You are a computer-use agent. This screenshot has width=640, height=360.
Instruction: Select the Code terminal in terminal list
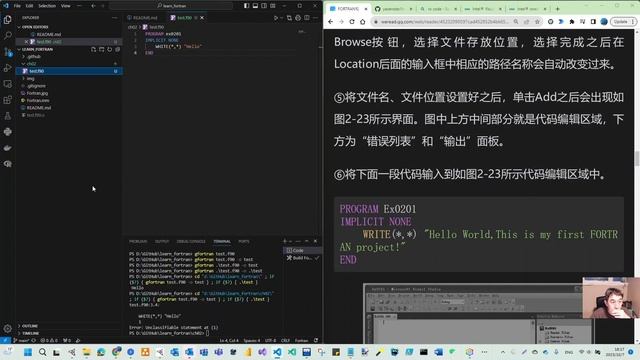(x=302, y=251)
